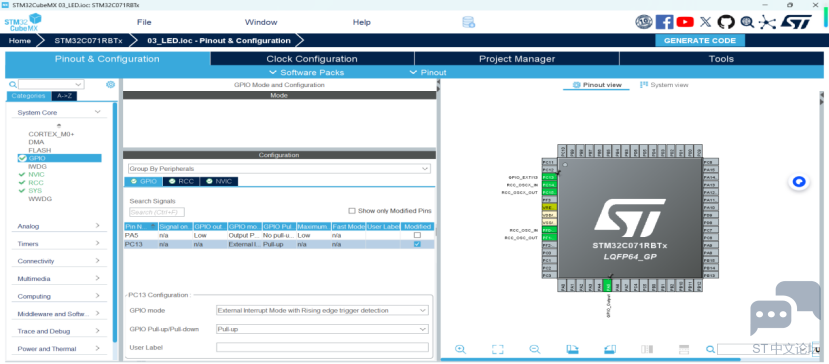Select the PA5 row in GPIO table
The height and width of the screenshot is (364, 829).
279,235
